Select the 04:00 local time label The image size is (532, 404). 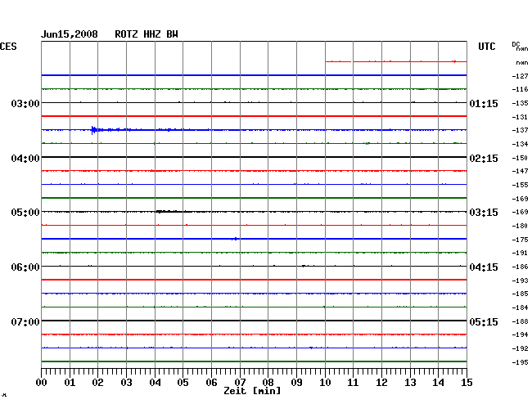coord(25,159)
